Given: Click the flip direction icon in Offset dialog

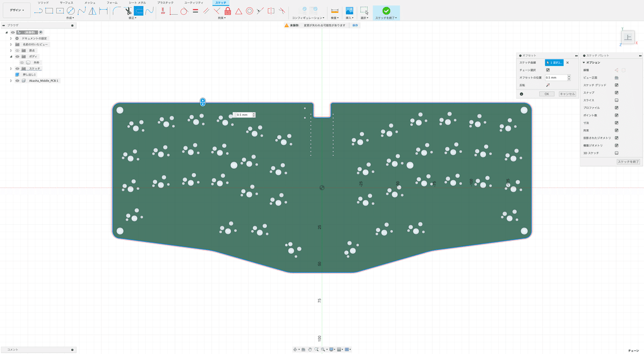Looking at the screenshot, I should [548, 85].
